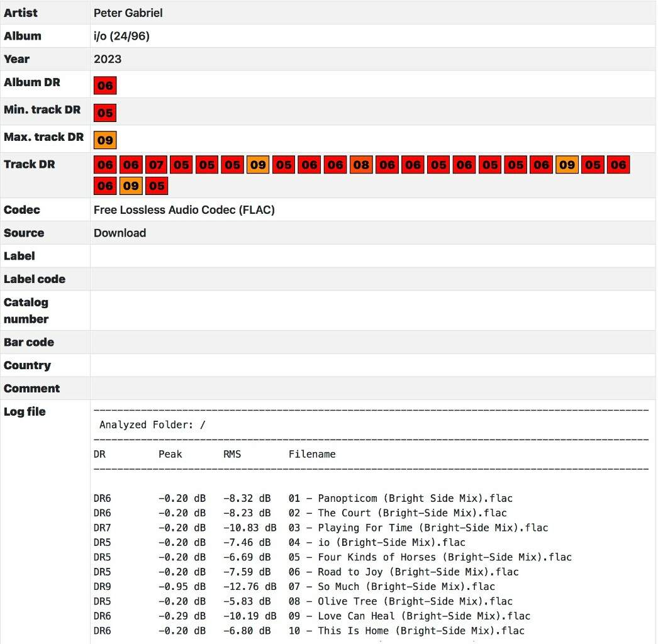
Task: Click the Max. track DR 09 badge
Action: [x=105, y=140]
